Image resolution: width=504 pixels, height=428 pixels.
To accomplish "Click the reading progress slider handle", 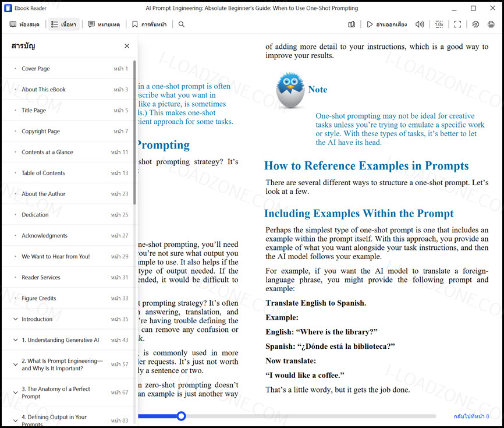I will click(x=181, y=416).
